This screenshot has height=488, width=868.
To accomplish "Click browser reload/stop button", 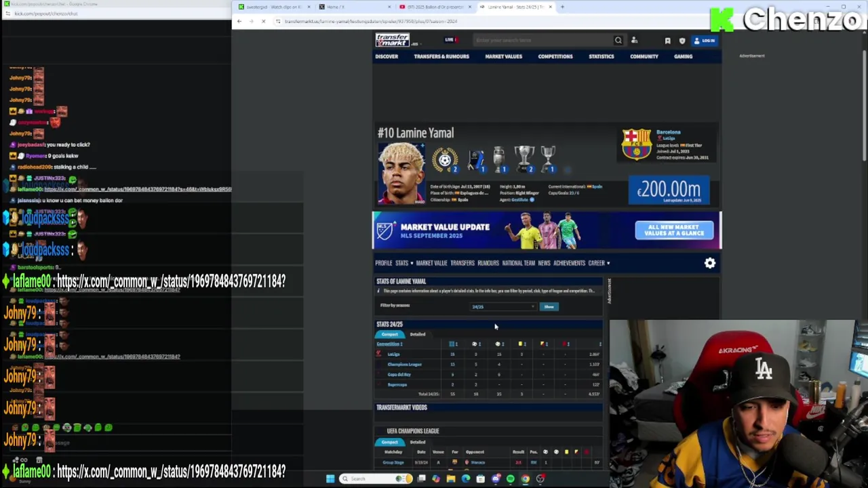I will (x=264, y=21).
